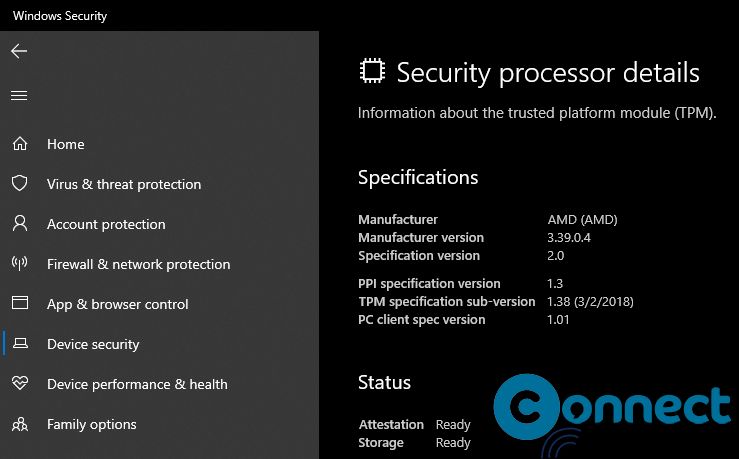Viewport: 739px width, 459px height.
Task: Click the Device security laptop icon
Action: tap(20, 344)
